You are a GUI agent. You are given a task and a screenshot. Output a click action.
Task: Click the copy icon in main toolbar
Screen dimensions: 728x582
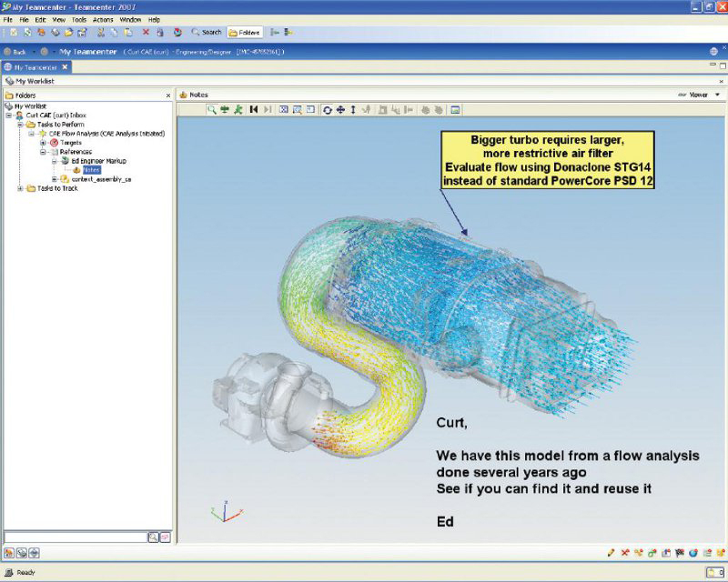115,32
